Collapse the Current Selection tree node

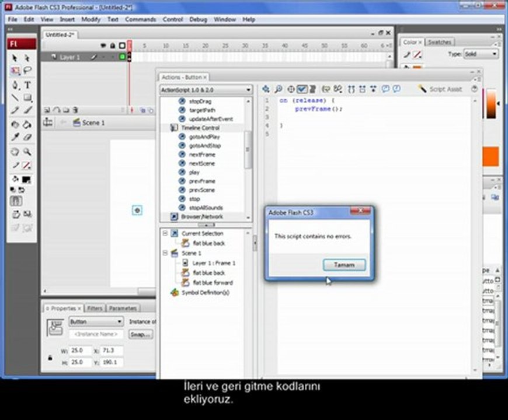[x=165, y=233]
